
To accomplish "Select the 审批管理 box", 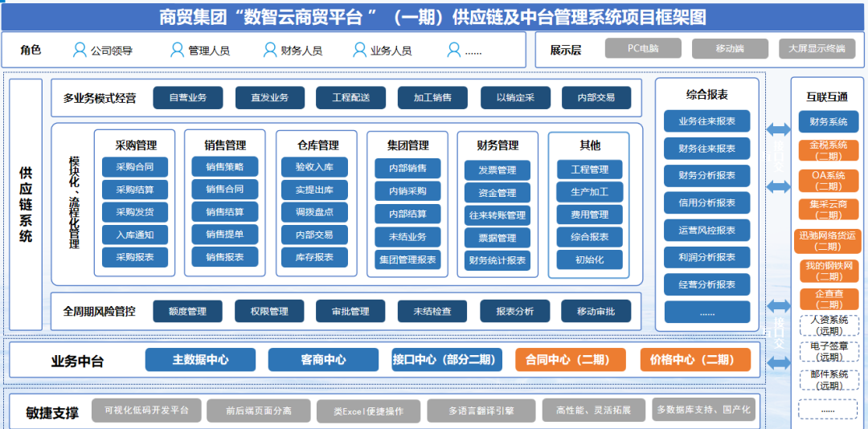I will point(351,311).
